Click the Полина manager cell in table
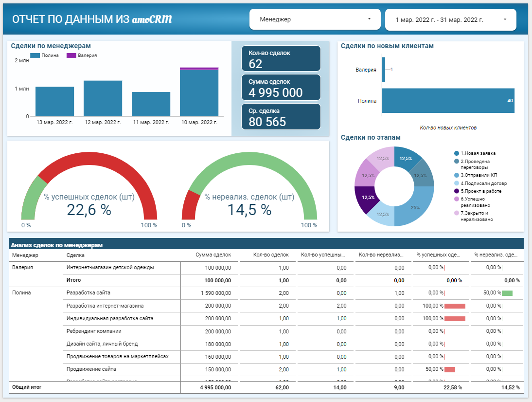 (x=21, y=292)
